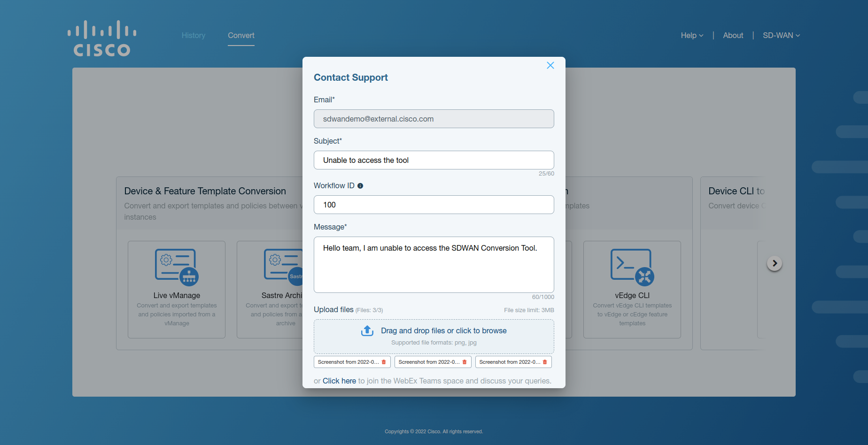Expand the SD-WAN dropdown menu
868x445 pixels.
point(781,35)
